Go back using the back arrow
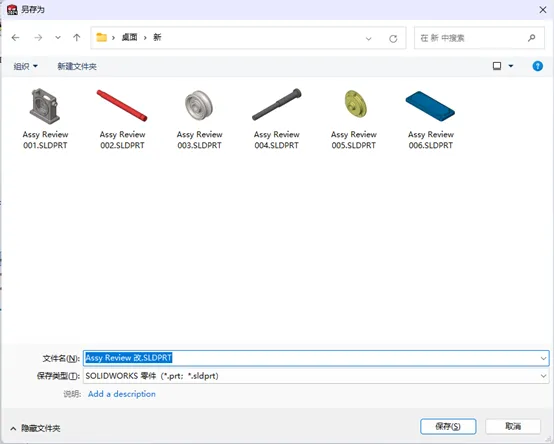This screenshot has width=554, height=444. (x=15, y=37)
